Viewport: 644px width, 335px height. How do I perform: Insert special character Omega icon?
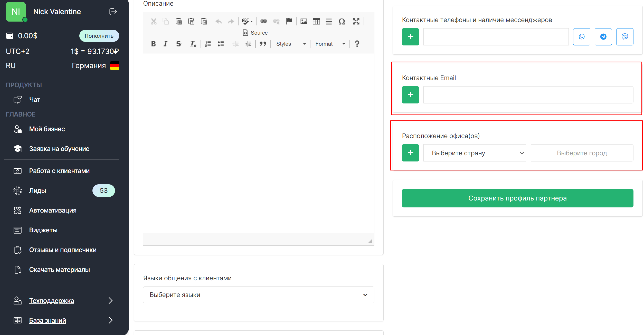point(342,21)
